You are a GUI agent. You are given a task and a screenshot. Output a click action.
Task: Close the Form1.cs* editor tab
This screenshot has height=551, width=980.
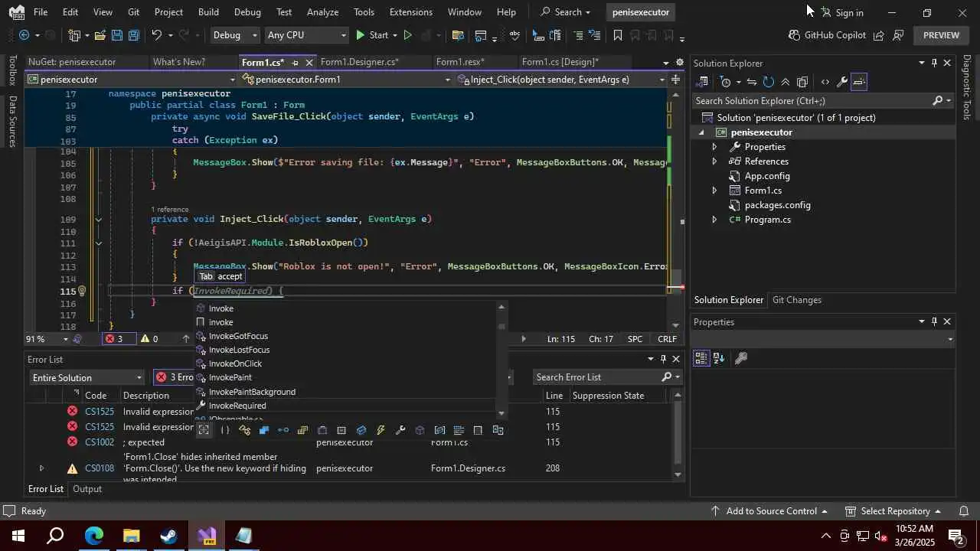[309, 63]
